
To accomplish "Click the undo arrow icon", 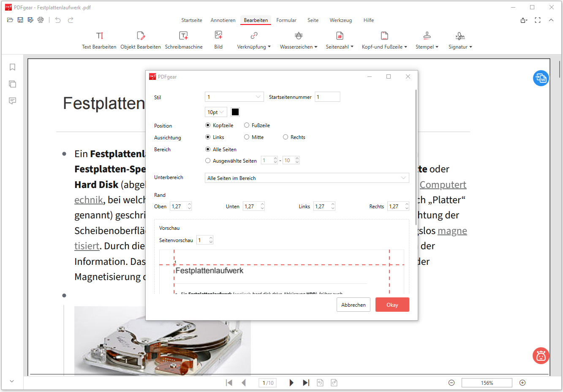I will (x=57, y=19).
